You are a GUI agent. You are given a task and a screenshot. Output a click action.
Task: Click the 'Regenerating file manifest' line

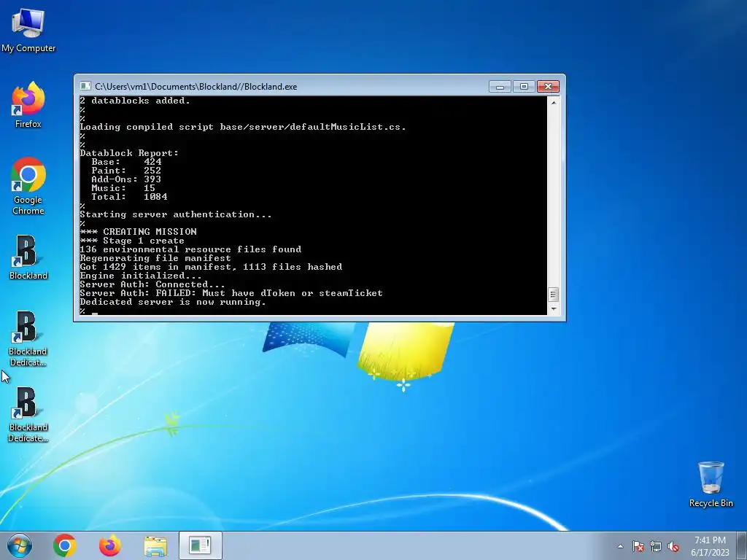[155, 258]
